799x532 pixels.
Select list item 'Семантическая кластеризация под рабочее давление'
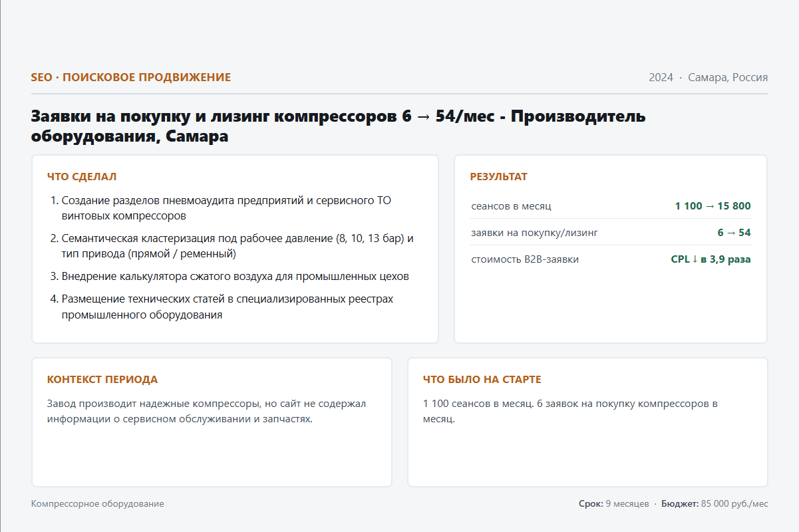point(239,246)
